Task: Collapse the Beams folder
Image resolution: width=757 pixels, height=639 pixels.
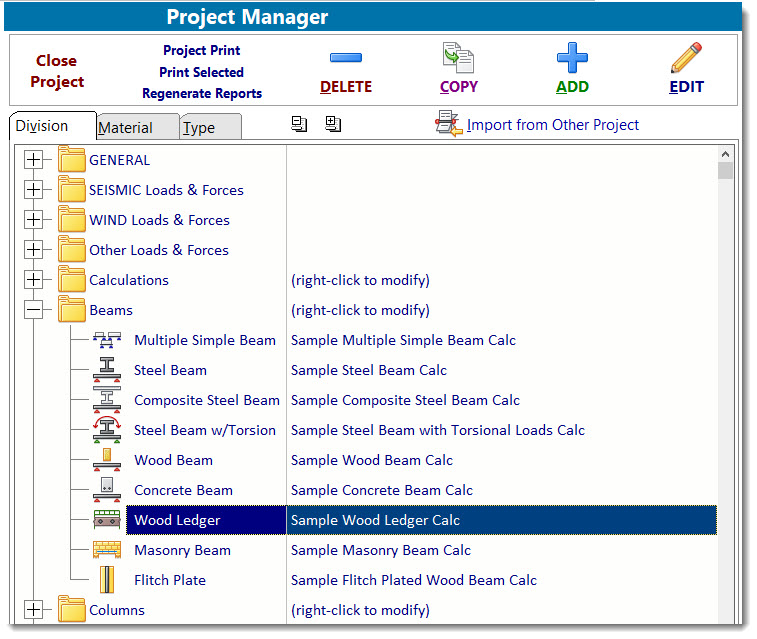Action: (x=34, y=310)
